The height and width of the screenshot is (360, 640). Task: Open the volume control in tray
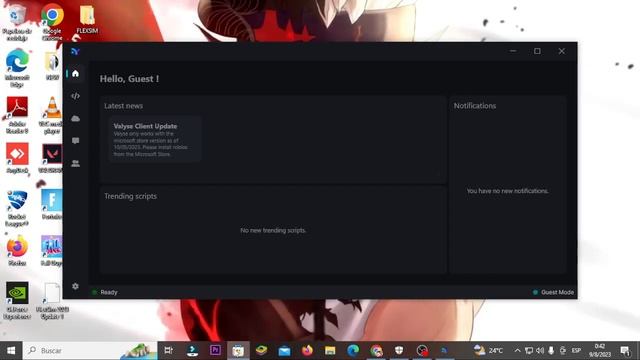point(540,351)
